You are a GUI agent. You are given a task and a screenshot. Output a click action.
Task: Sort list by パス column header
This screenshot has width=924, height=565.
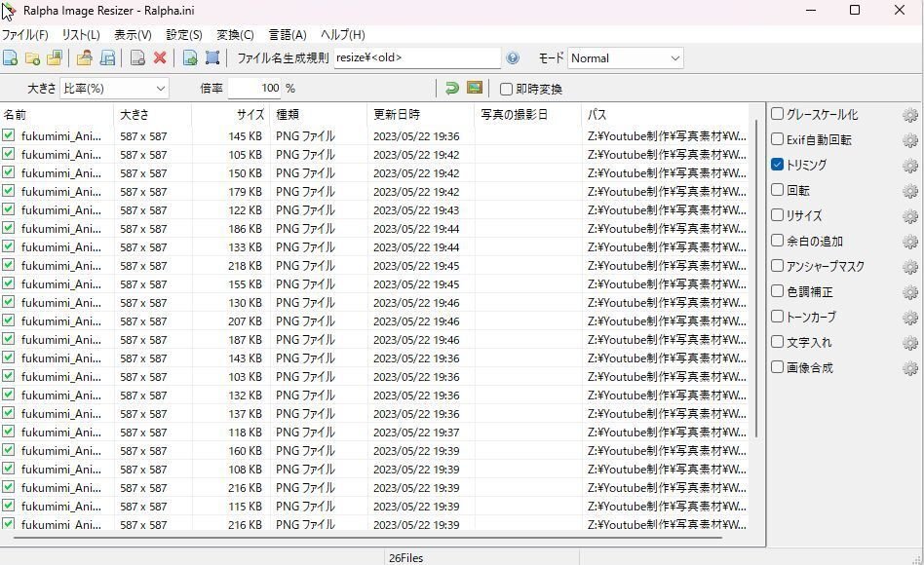pyautogui.click(x=666, y=114)
